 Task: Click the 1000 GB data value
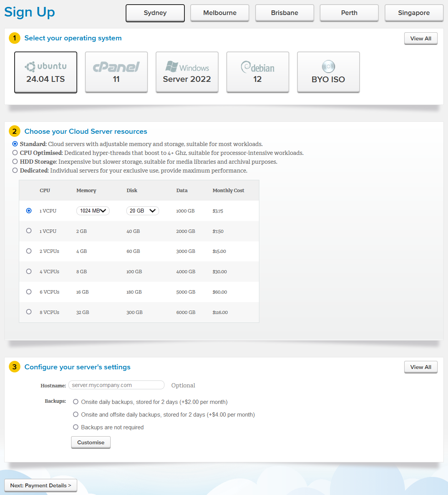[186, 211]
